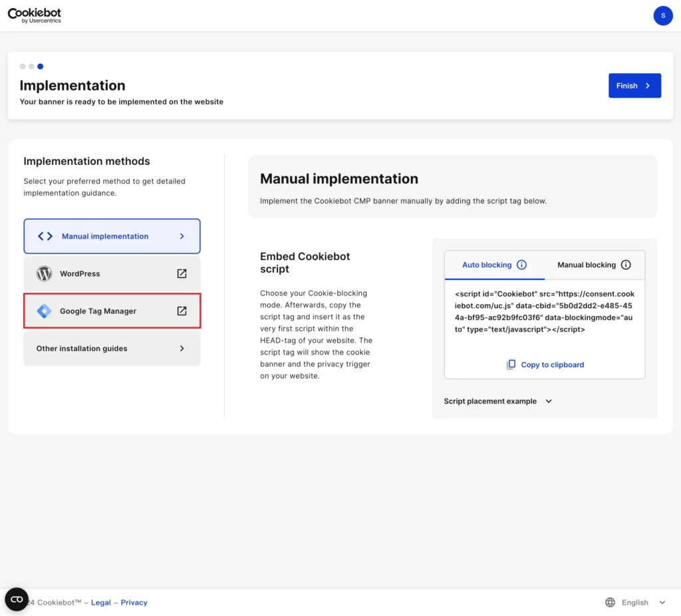Click the Google Tag Manager diamond logo
The width and height of the screenshot is (681, 616).
click(44, 311)
